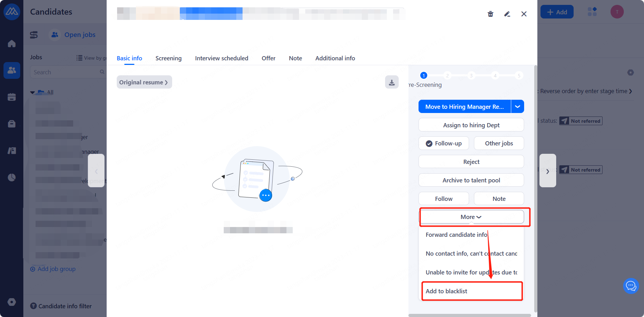The height and width of the screenshot is (317, 644).
Task: Download the original resume
Action: tap(392, 82)
